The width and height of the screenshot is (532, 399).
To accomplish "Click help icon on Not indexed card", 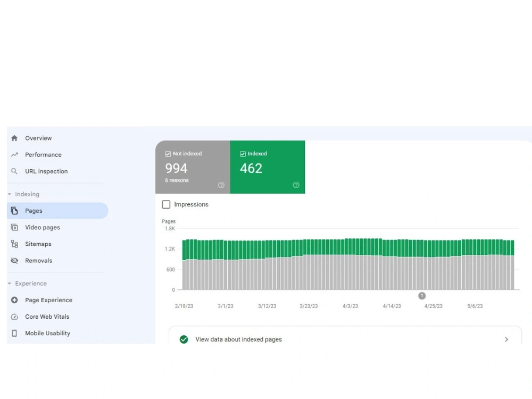I will (x=221, y=185).
